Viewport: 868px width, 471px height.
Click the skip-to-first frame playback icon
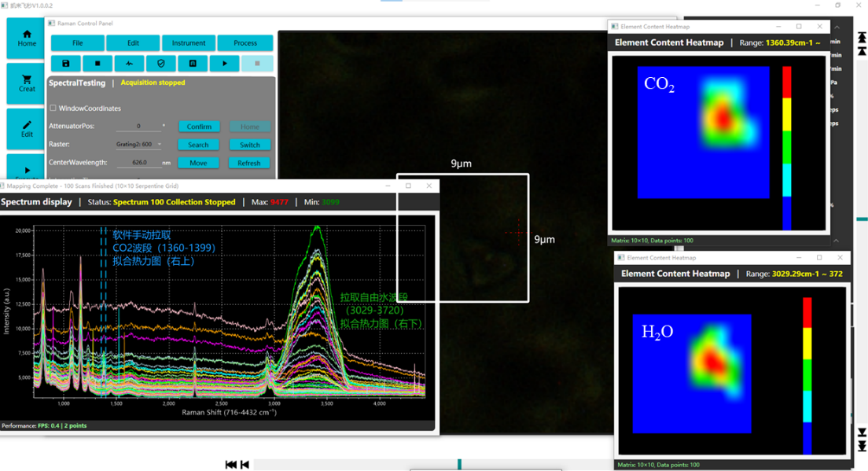click(231, 465)
